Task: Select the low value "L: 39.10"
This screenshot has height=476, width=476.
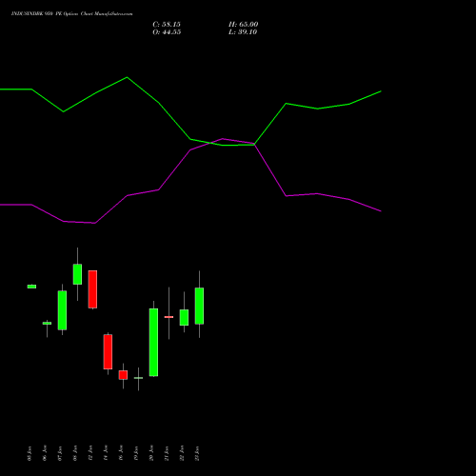Action: pos(243,32)
